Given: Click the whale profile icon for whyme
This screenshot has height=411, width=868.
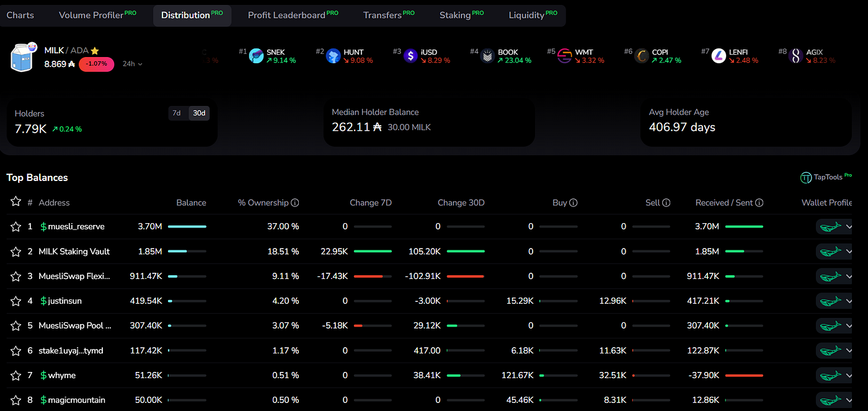Looking at the screenshot, I should click(830, 376).
